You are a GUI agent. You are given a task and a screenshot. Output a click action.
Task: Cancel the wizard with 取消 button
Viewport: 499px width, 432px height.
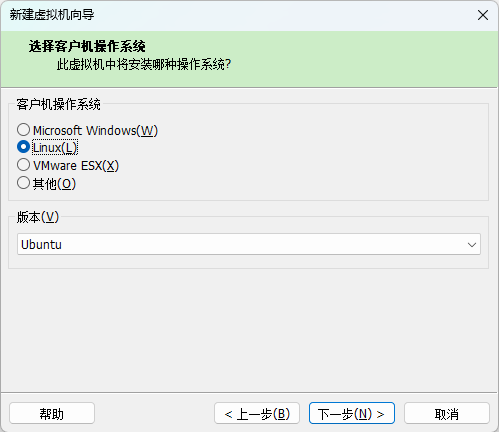tap(447, 414)
